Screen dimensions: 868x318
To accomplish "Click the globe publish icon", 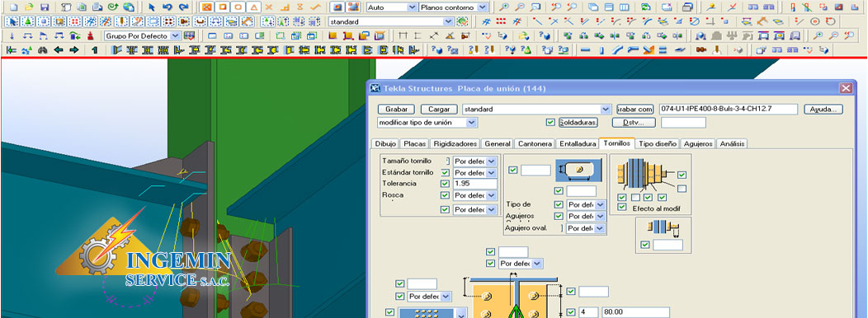I will click(129, 7).
